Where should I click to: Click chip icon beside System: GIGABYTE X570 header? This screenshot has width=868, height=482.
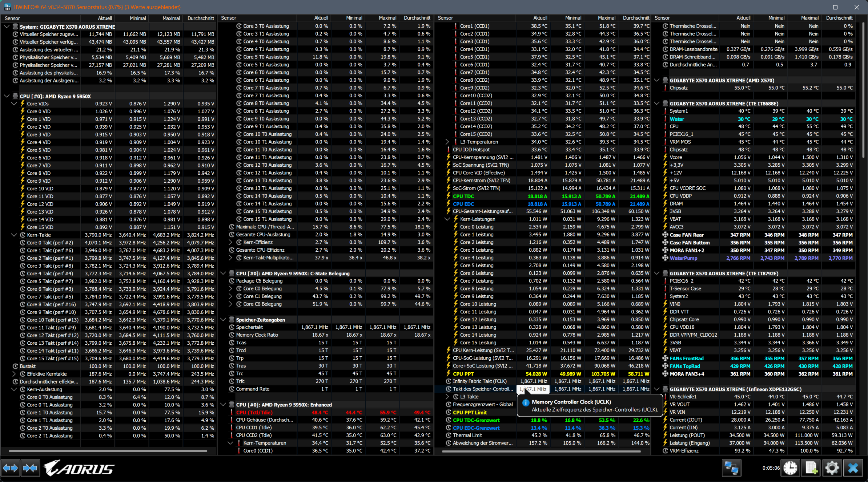pyautogui.click(x=15, y=27)
